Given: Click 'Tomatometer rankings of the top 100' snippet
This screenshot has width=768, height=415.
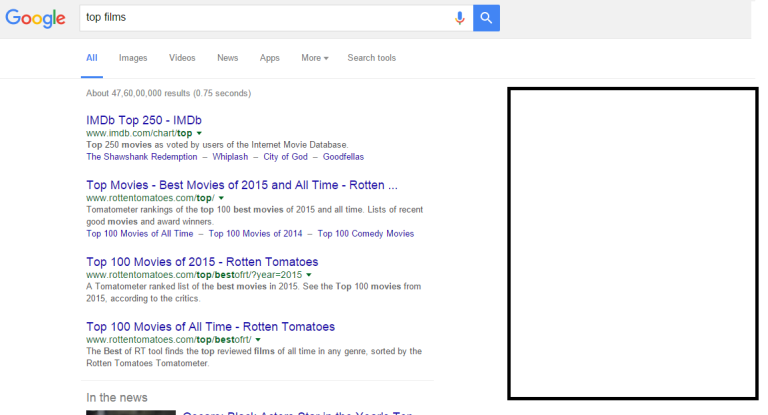Looking at the screenshot, I should (x=255, y=216).
